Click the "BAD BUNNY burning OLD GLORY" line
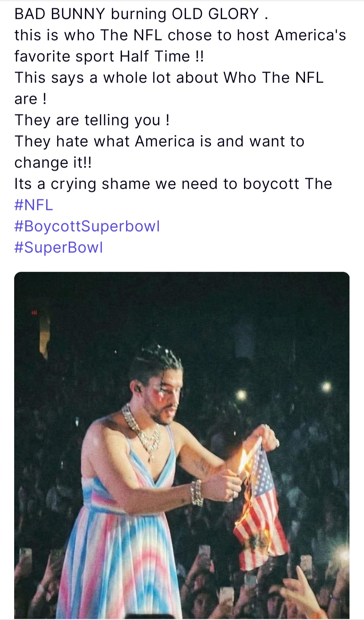 click(141, 14)
